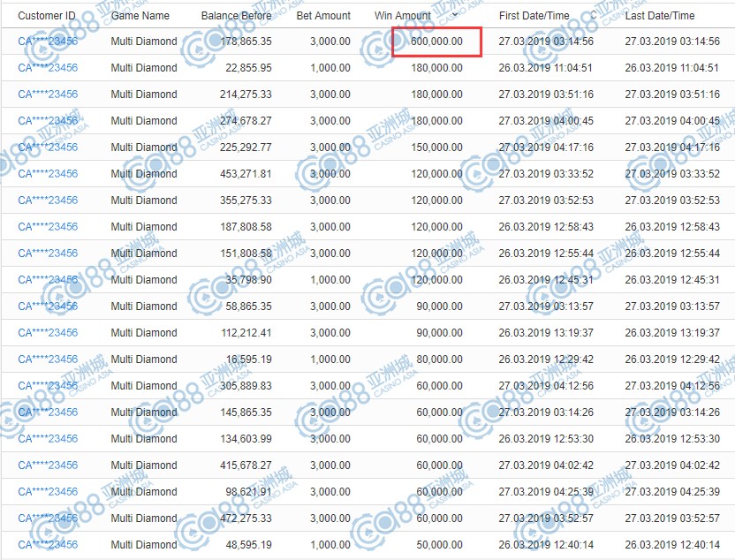Click the 150,000.00 win amount cell
The image size is (735, 560).
point(436,148)
